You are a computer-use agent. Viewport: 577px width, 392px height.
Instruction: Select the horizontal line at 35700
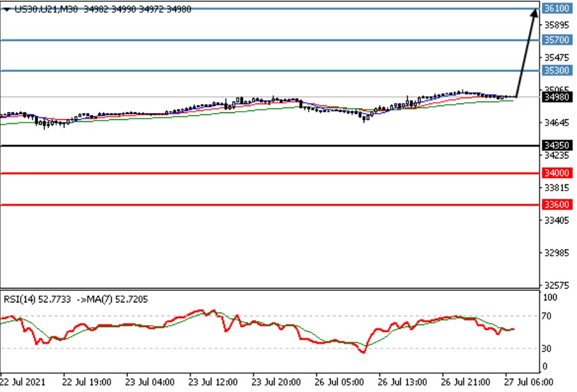(x=270, y=40)
